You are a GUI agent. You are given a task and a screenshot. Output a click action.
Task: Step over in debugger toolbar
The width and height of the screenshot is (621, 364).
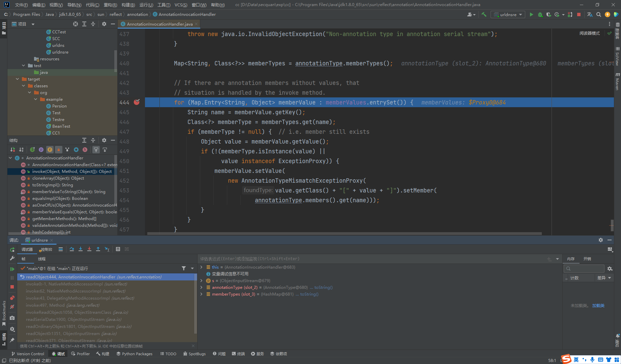tap(72, 249)
